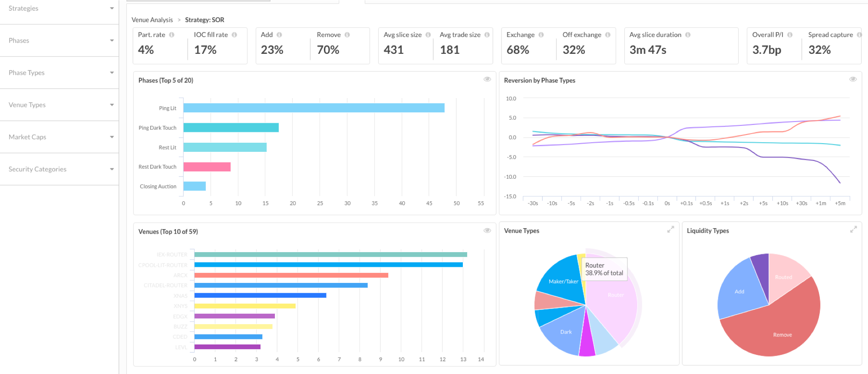
Task: Click the CPOOL-LIT-ROUTER venue bar
Action: click(x=329, y=265)
